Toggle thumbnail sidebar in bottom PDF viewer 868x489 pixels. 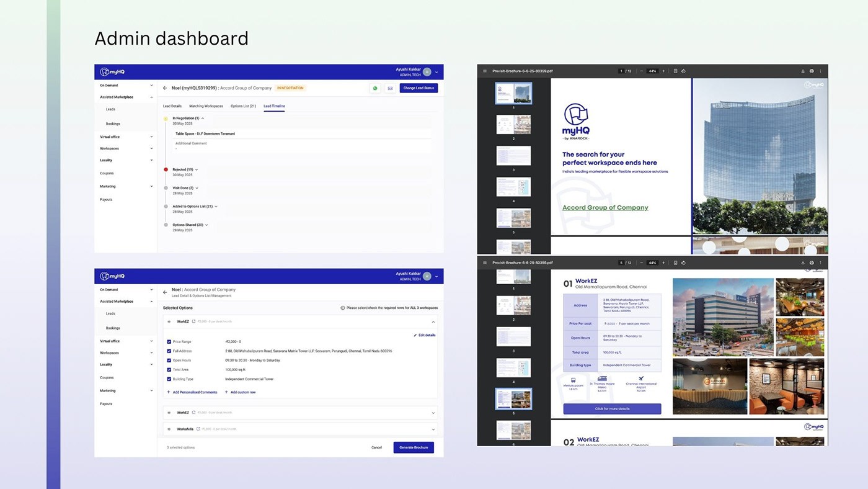pyautogui.click(x=485, y=262)
